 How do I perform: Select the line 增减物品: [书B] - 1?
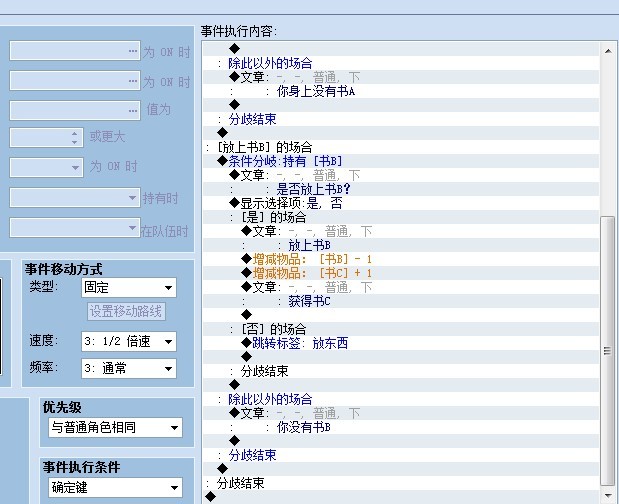pos(401,259)
